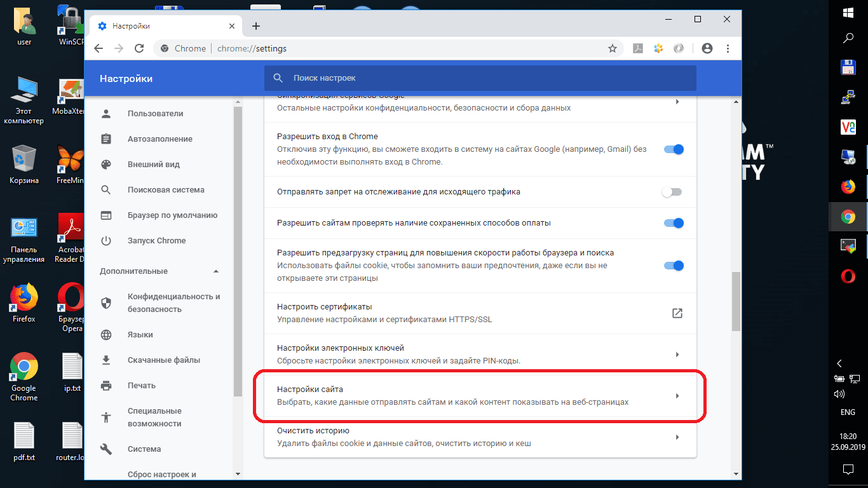Click the taskbar search magnifier
This screenshot has width=868, height=488.
(848, 38)
